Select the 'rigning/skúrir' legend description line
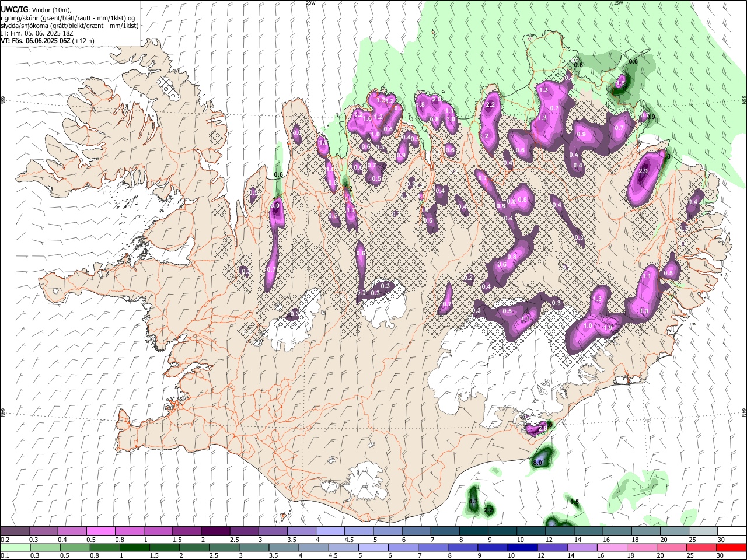 (x=68, y=18)
